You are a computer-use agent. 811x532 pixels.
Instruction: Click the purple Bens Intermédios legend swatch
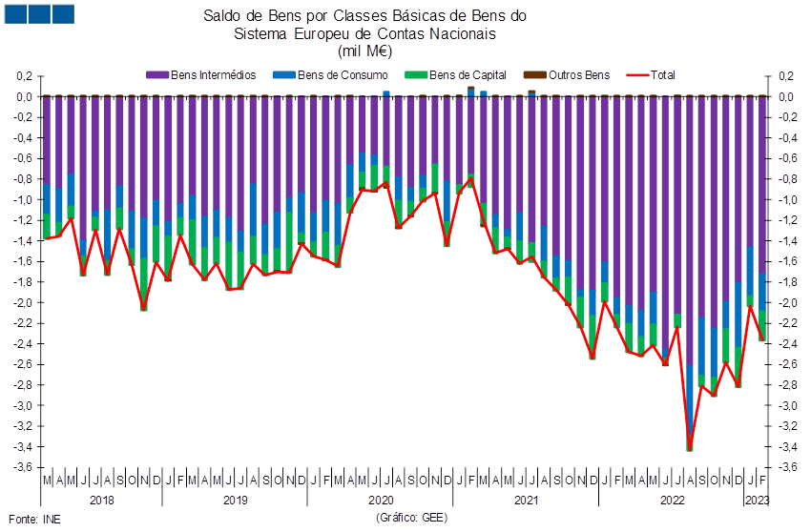click(x=157, y=75)
